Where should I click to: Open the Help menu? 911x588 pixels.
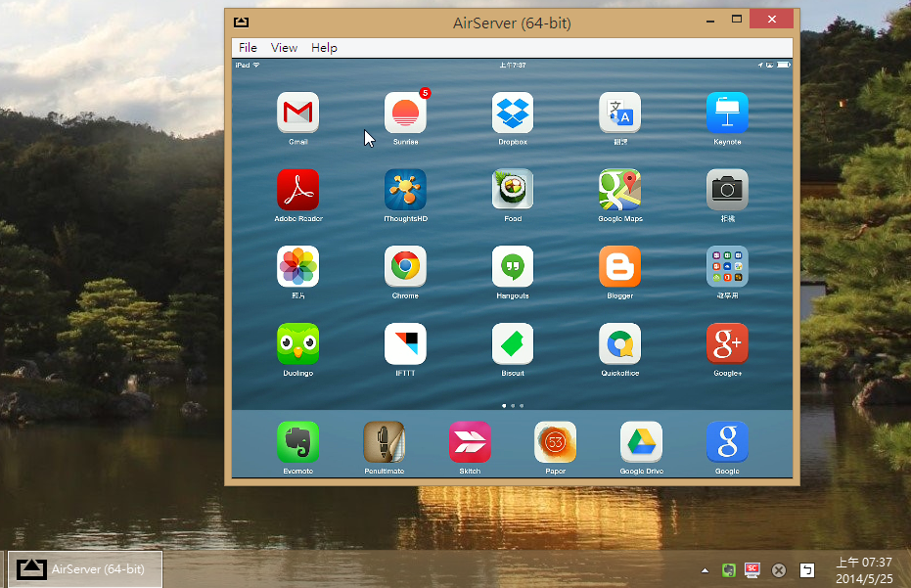(324, 48)
